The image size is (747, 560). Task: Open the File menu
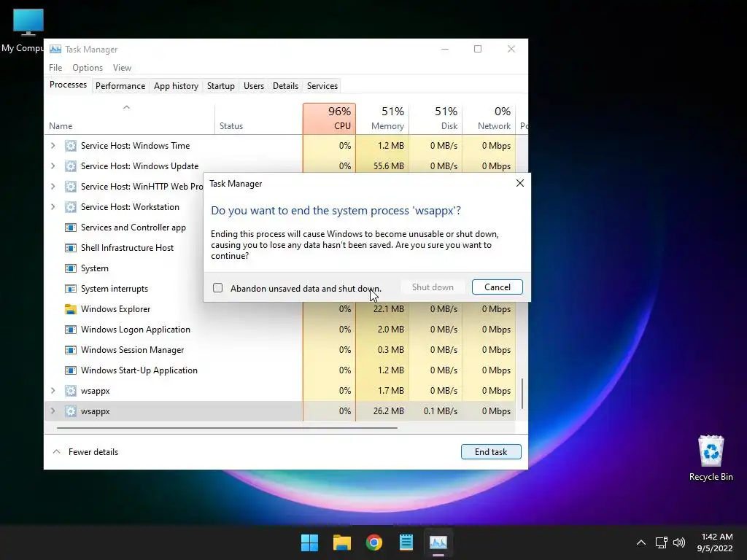[55, 68]
